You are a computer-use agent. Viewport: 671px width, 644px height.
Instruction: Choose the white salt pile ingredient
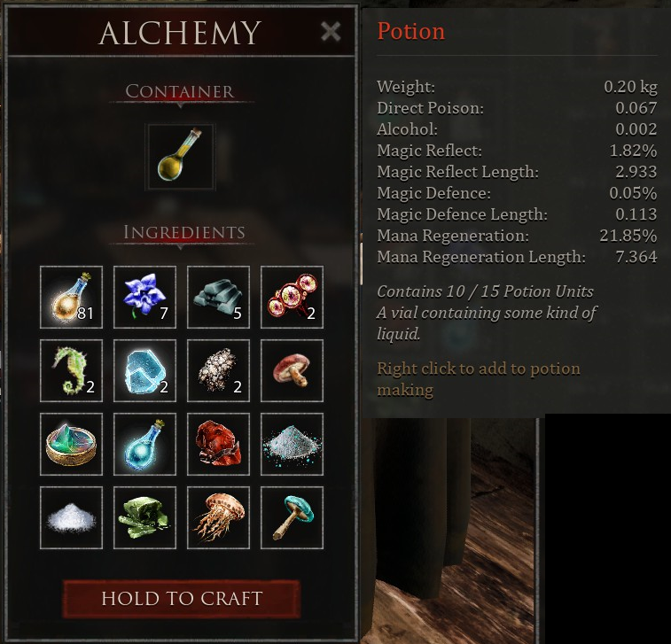point(71,518)
